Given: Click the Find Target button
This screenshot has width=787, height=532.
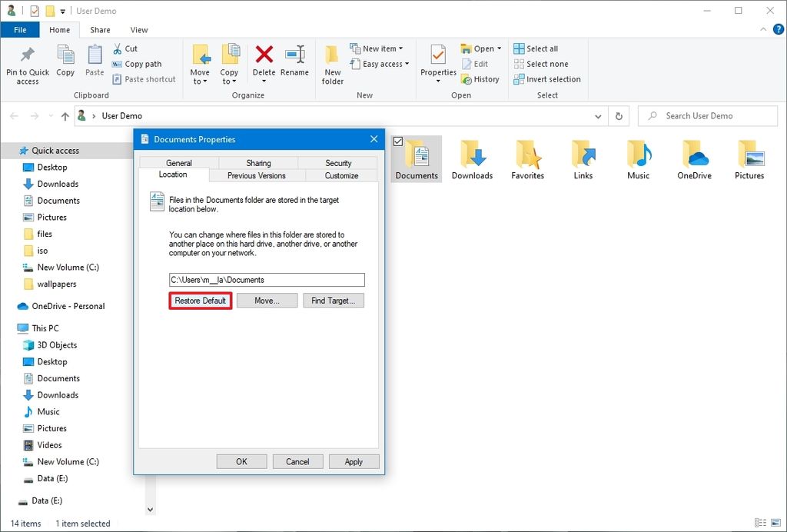Looking at the screenshot, I should tap(334, 300).
